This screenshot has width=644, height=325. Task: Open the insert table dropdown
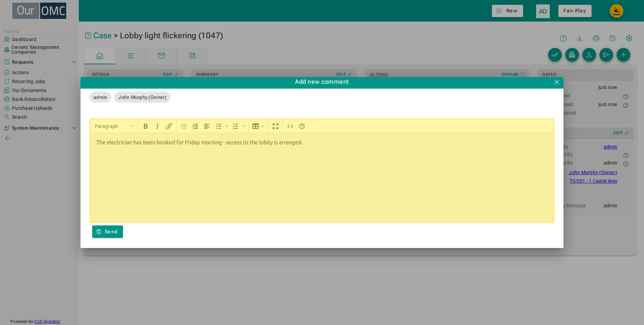(x=258, y=126)
